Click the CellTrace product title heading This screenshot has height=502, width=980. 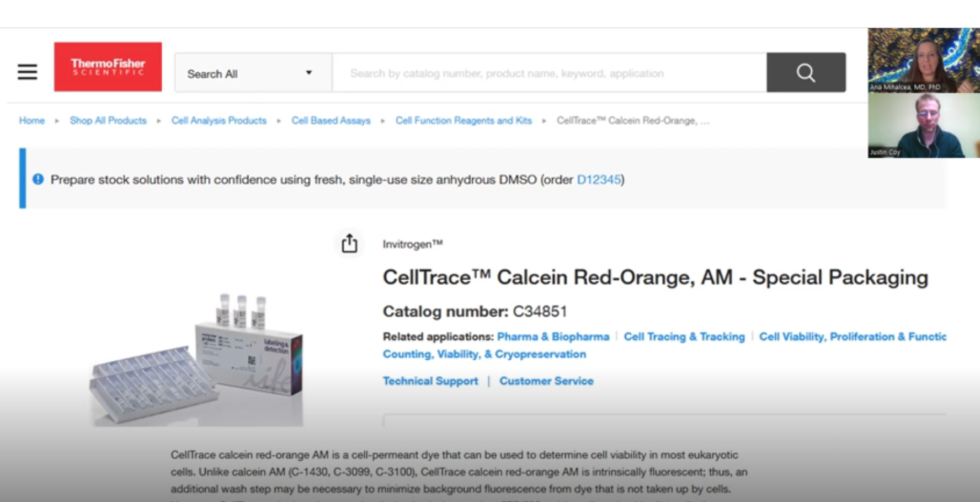pyautogui.click(x=656, y=277)
